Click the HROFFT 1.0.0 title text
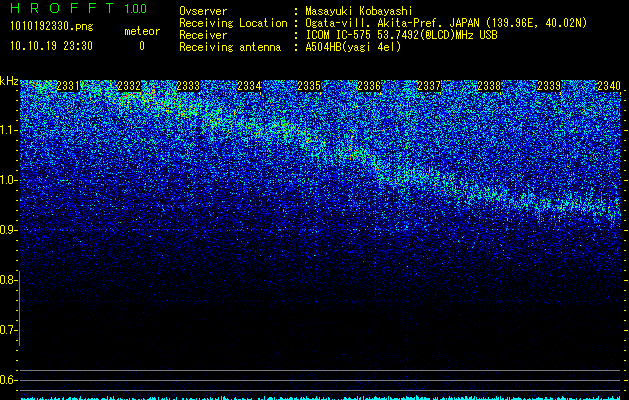Image resolution: width=629 pixels, height=400 pixels. click(x=79, y=8)
